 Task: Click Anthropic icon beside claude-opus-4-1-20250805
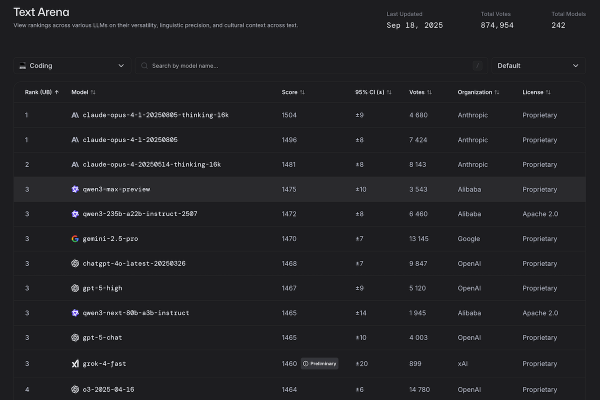[x=75, y=140]
